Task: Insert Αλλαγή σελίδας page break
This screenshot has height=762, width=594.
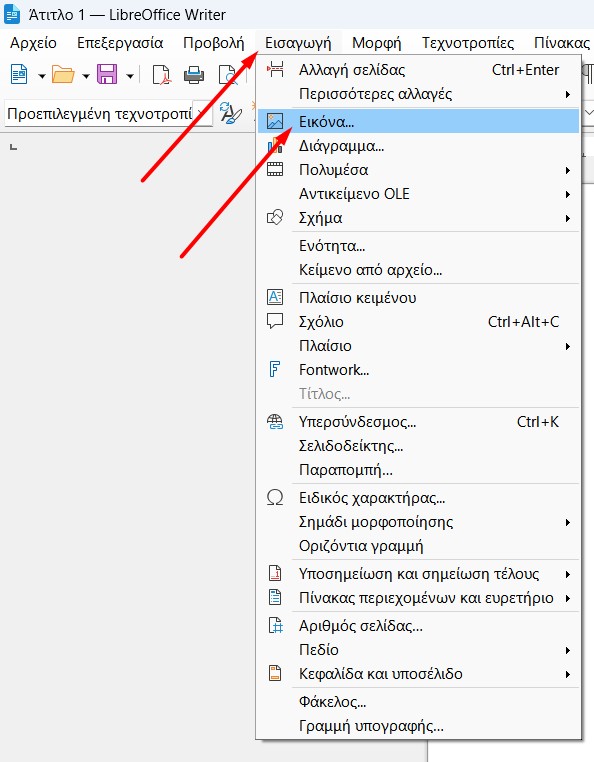Action: 418,70
